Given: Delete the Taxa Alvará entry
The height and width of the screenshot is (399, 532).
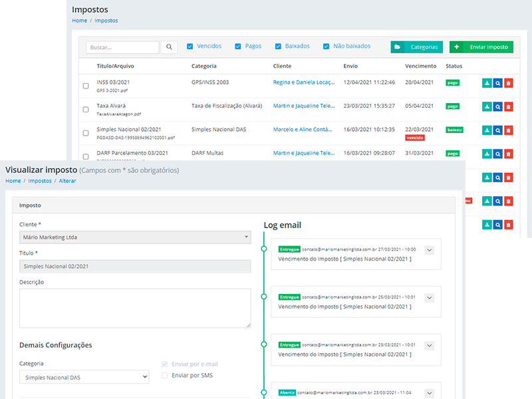Looking at the screenshot, I should pyautogui.click(x=509, y=106).
